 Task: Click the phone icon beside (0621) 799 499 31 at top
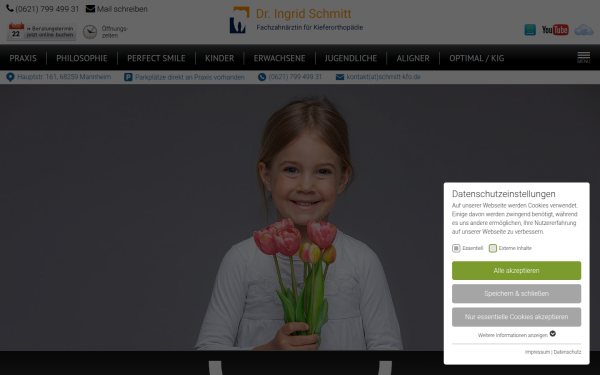tap(10, 8)
